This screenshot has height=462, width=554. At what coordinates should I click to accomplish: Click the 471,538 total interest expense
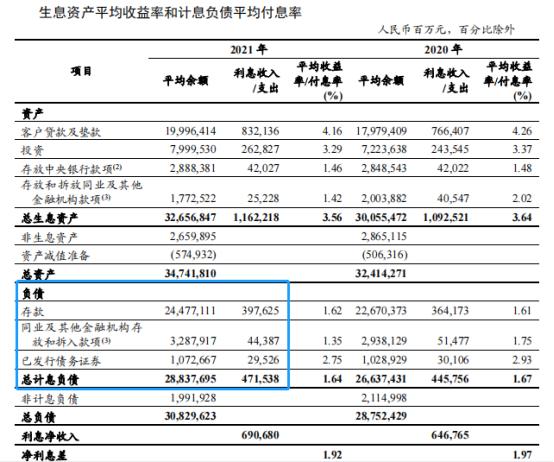click(260, 379)
